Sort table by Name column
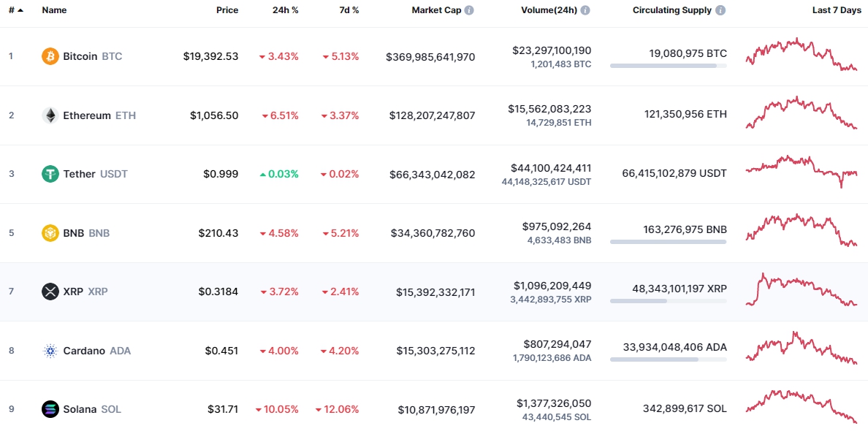 pyautogui.click(x=53, y=10)
